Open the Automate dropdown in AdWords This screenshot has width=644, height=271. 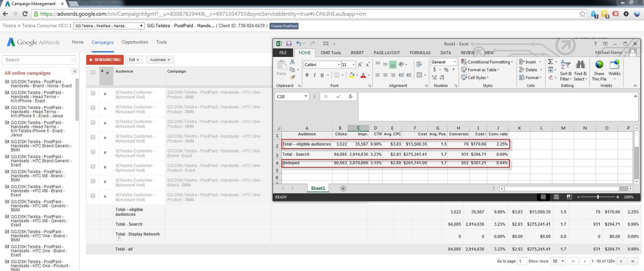point(160,60)
